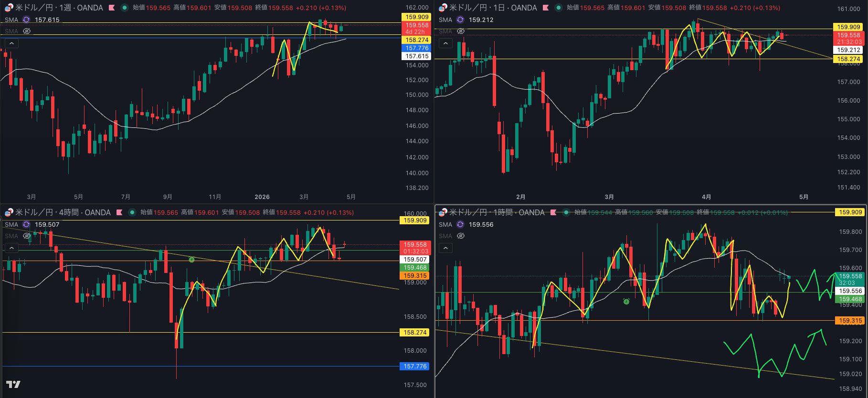Select the green alert clock on 4-hour chart

[191, 260]
